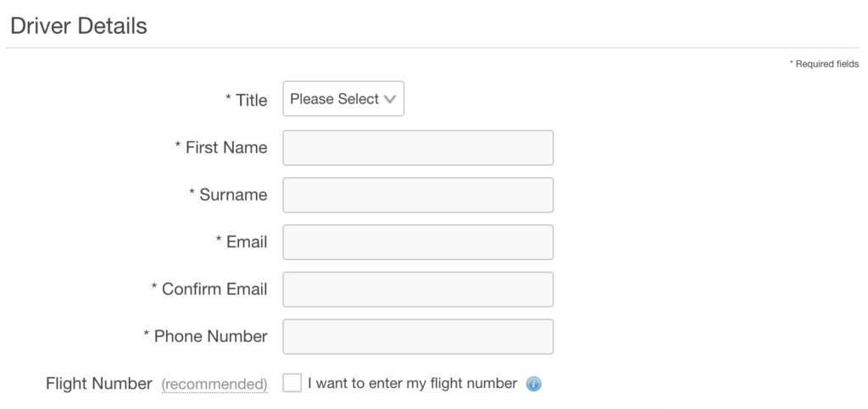
Task: Click the blue info icon beside flight number
Action: (x=533, y=384)
